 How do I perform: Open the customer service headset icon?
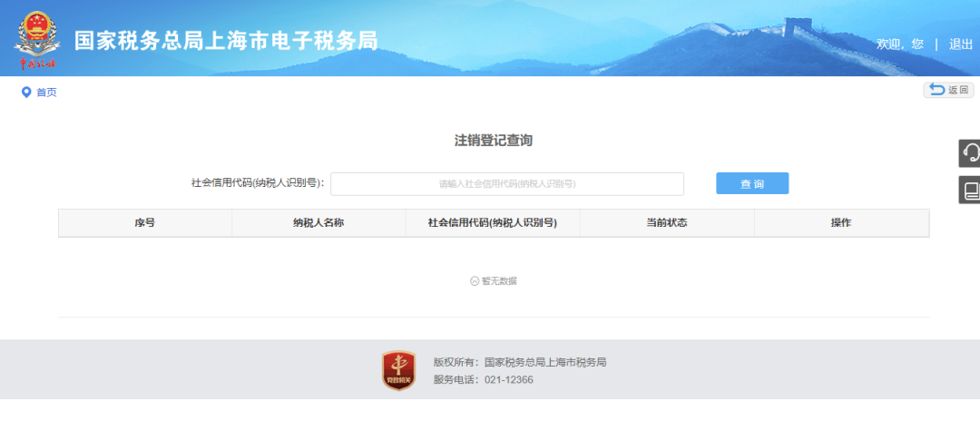click(969, 153)
